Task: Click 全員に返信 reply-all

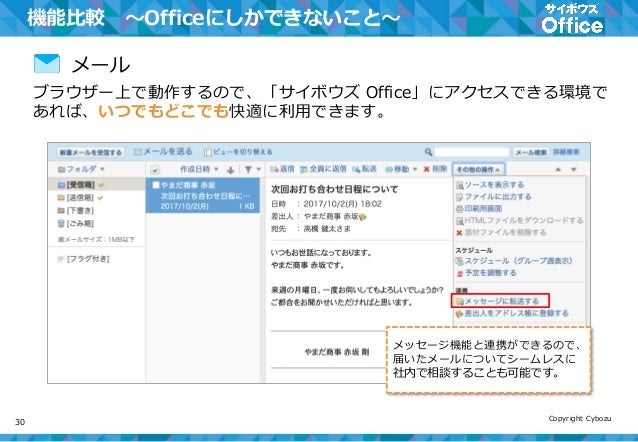Action: [x=323, y=169]
